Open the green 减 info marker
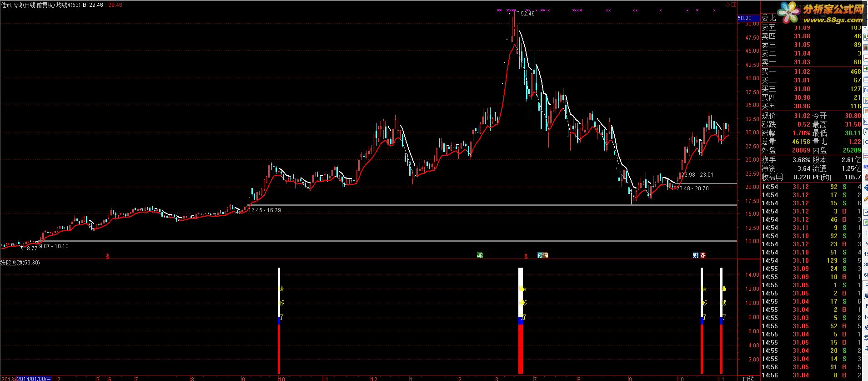 480,255
